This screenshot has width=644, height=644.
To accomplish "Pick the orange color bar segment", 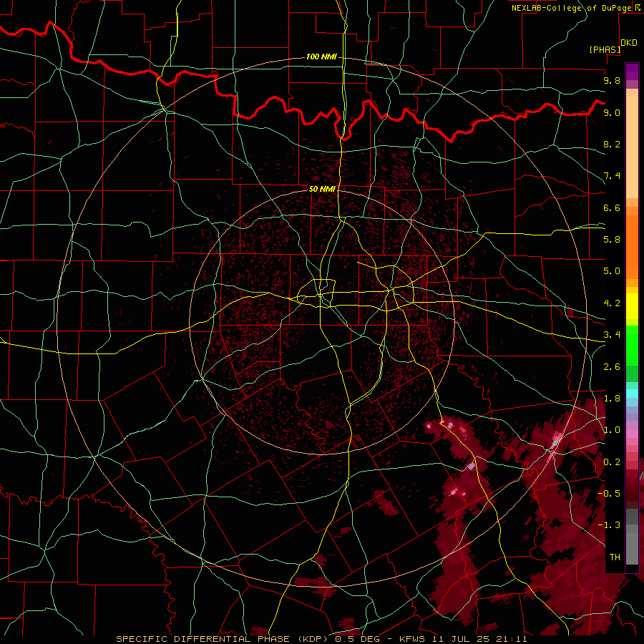I will (x=632, y=247).
